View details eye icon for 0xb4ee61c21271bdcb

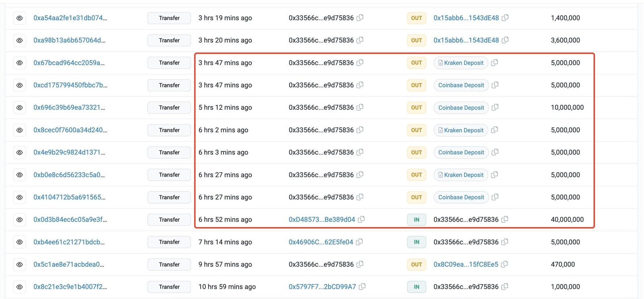click(19, 242)
